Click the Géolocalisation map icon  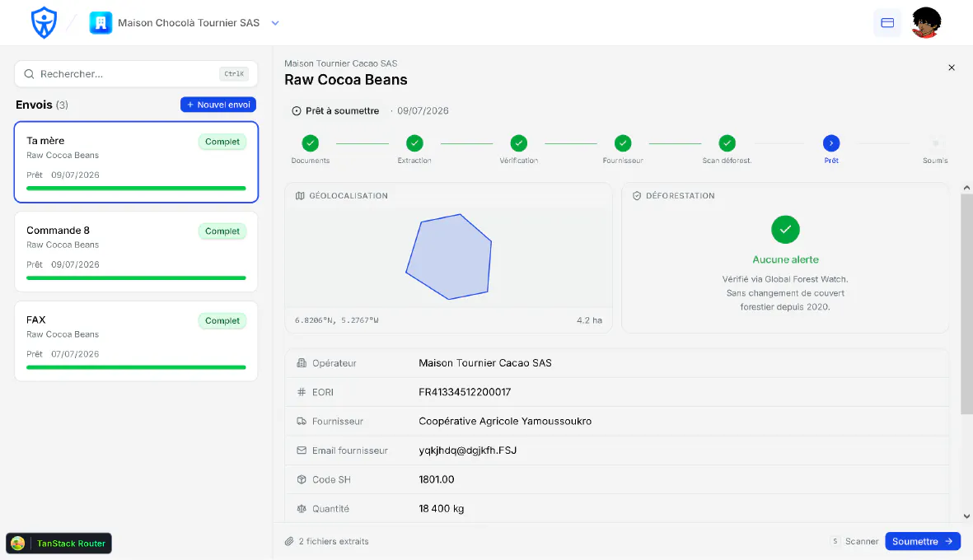pyautogui.click(x=301, y=195)
